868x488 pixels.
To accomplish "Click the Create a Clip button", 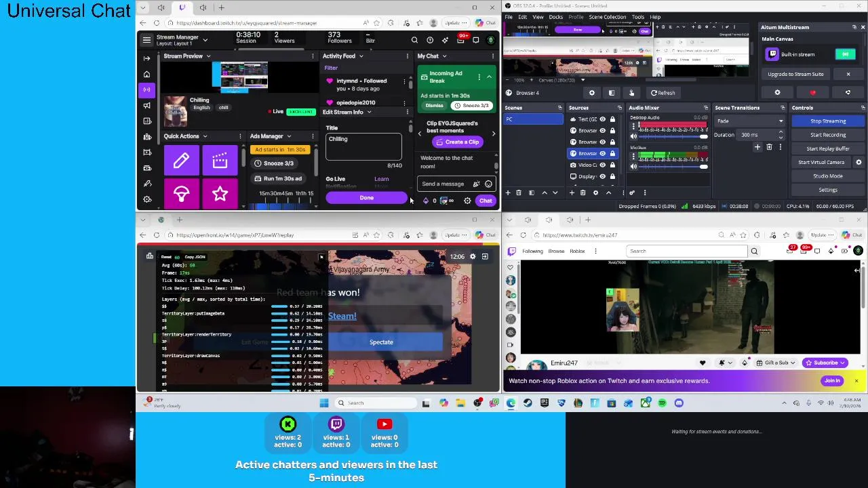I will click(458, 142).
